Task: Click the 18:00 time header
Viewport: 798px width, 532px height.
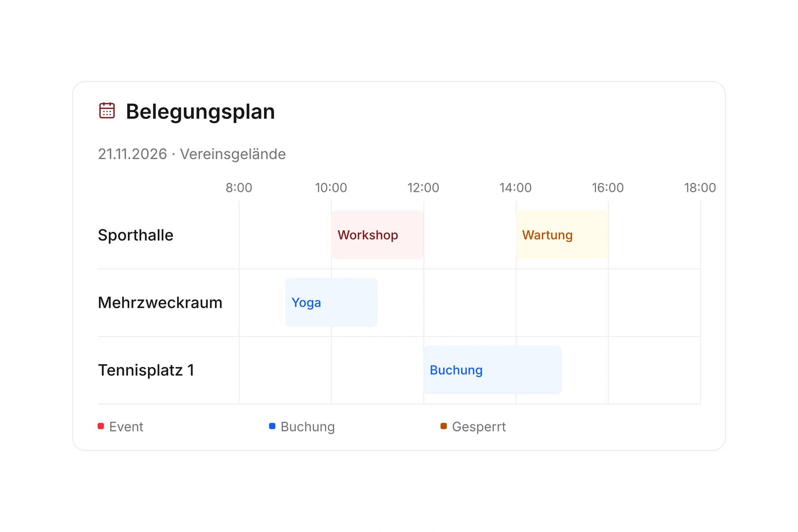Action: point(700,188)
